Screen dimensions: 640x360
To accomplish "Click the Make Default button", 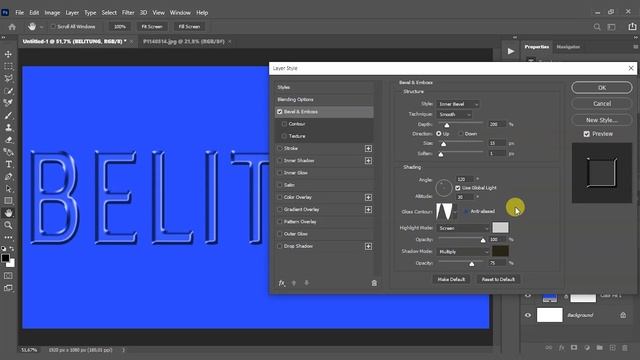I will (x=451, y=280).
